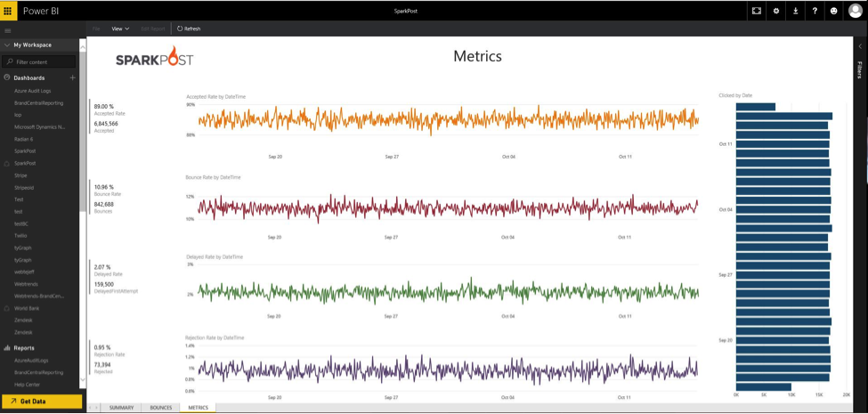868x414 pixels.
Task: Click next page arrow beside SUMMARY tab
Action: 97,408
